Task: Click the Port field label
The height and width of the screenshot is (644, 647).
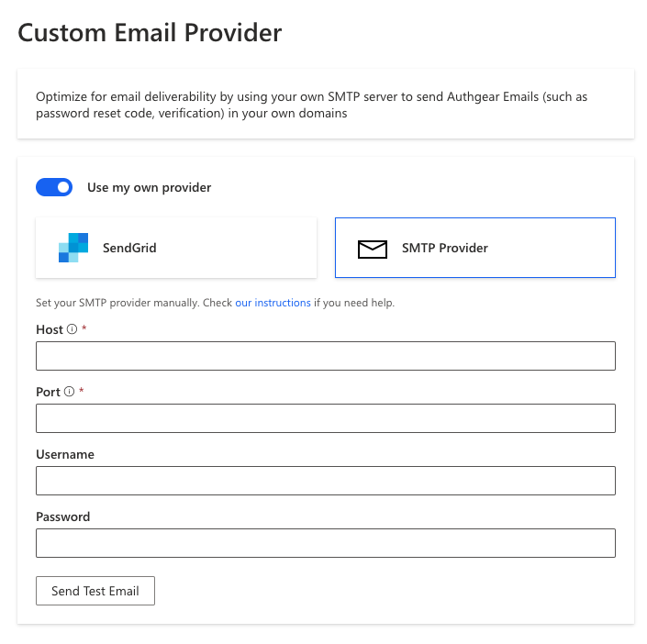Action: point(49,392)
